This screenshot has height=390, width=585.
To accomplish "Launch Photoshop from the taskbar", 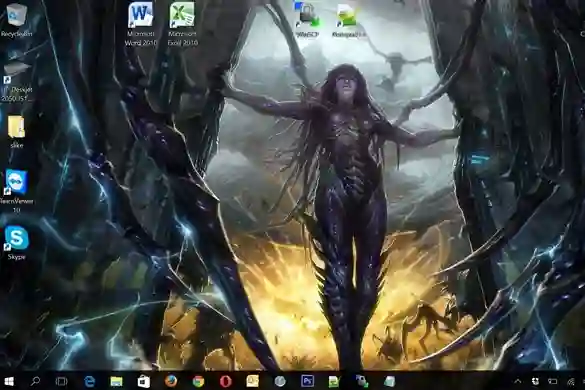I will (x=307, y=381).
